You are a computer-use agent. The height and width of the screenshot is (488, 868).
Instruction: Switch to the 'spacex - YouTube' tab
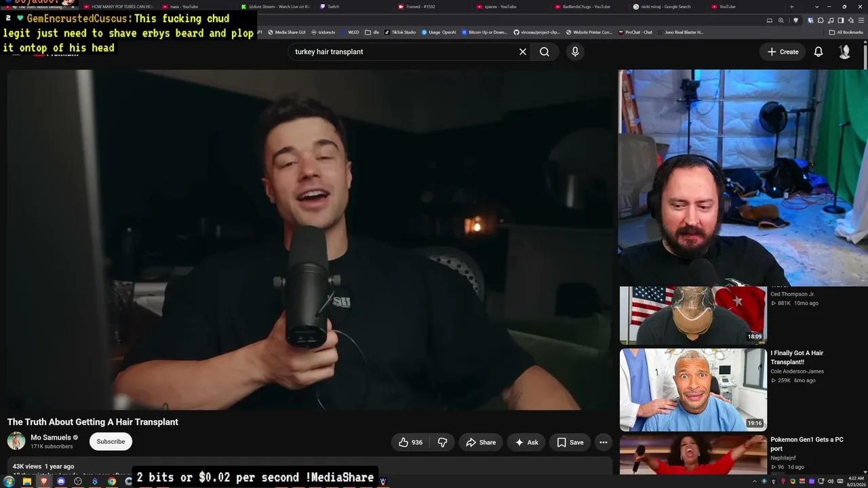[x=512, y=7]
